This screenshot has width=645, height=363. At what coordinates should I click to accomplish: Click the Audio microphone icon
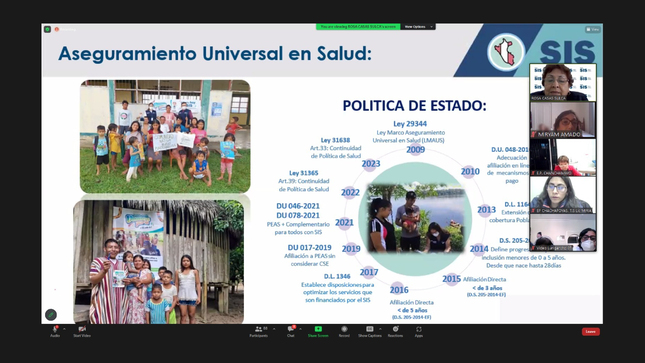[x=55, y=329]
